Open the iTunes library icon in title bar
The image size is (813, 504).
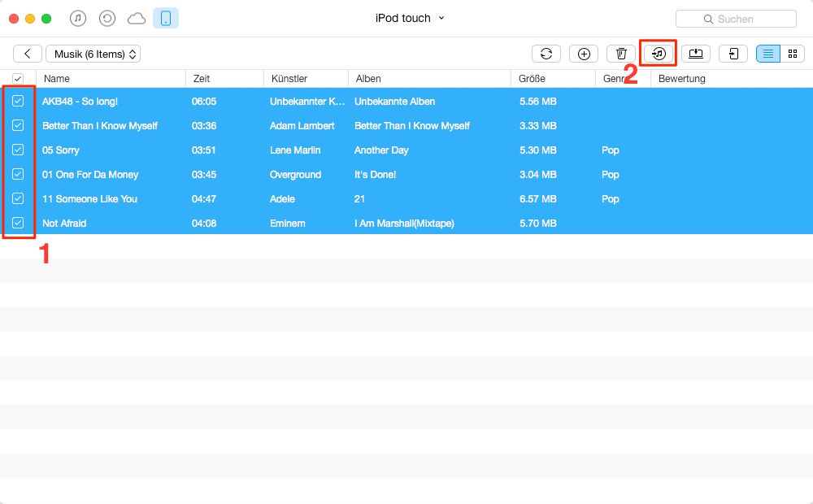point(78,19)
